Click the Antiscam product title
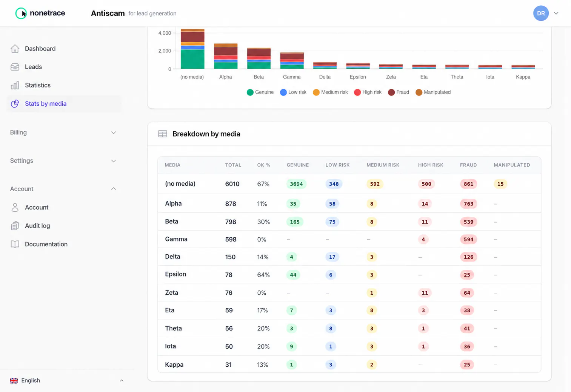571x392 pixels. click(108, 13)
